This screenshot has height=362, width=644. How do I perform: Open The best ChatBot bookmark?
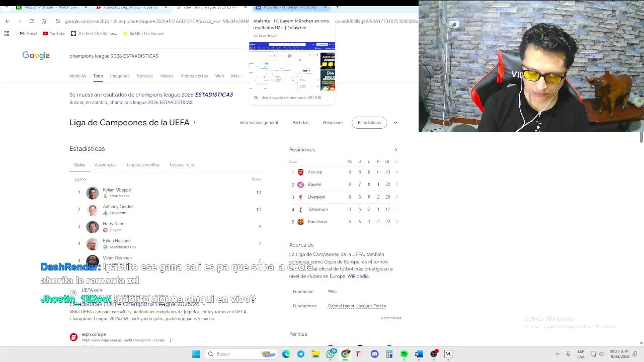94,33
